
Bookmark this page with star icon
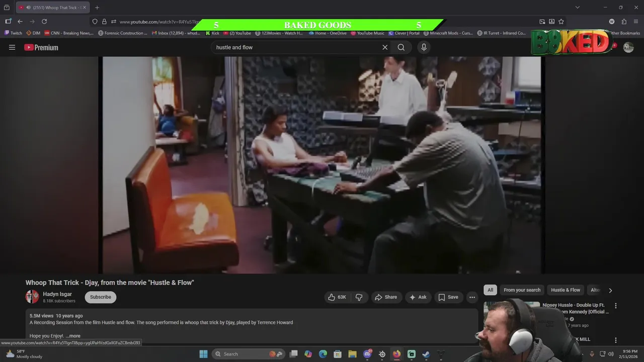point(561,22)
